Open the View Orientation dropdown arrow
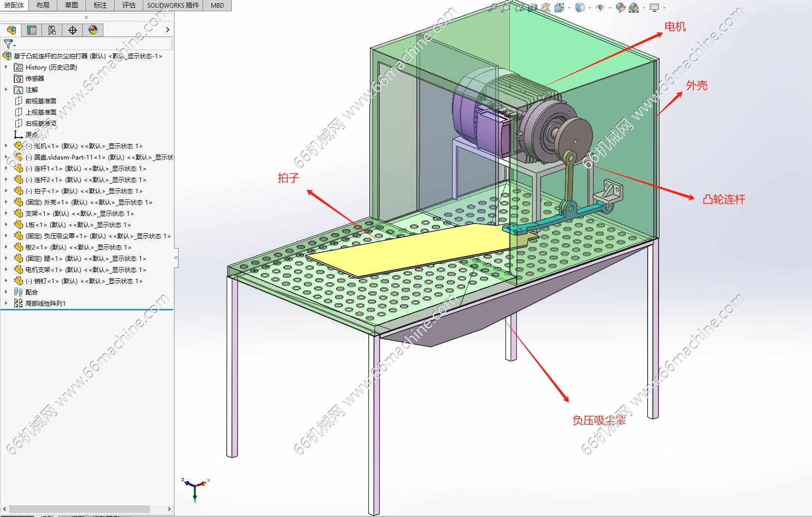 point(569,8)
